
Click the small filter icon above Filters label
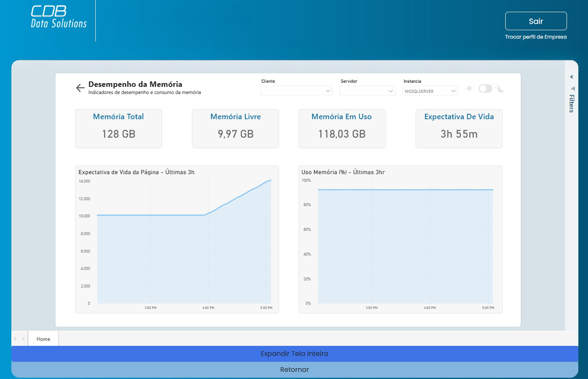[x=572, y=89]
